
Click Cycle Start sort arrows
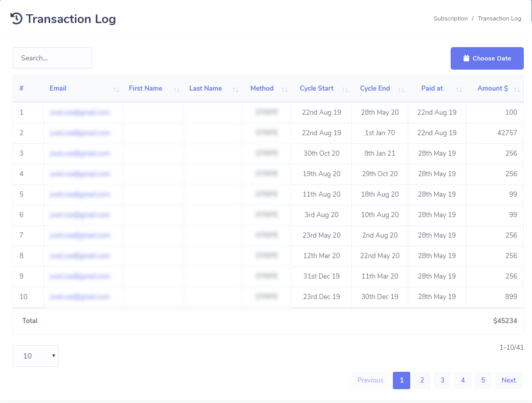coord(345,90)
